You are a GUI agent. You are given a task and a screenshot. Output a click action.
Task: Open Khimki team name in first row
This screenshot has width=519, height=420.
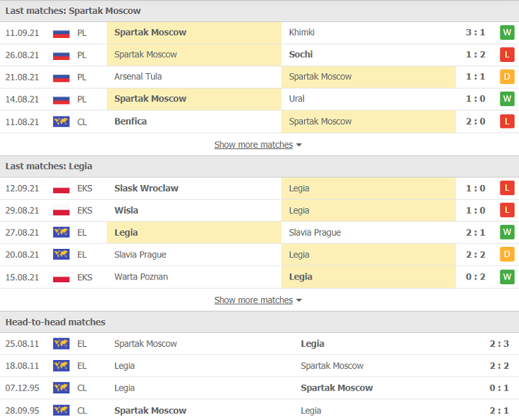tap(301, 33)
